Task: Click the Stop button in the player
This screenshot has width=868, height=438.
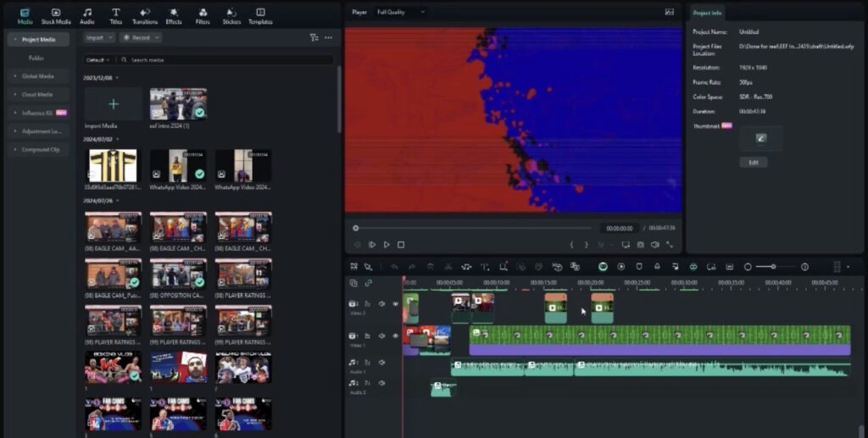Action: tap(401, 245)
